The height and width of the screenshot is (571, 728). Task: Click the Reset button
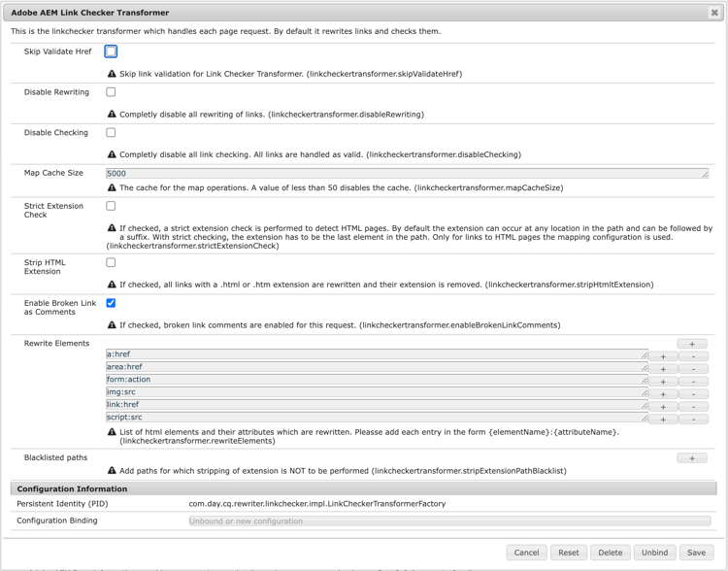coord(569,553)
